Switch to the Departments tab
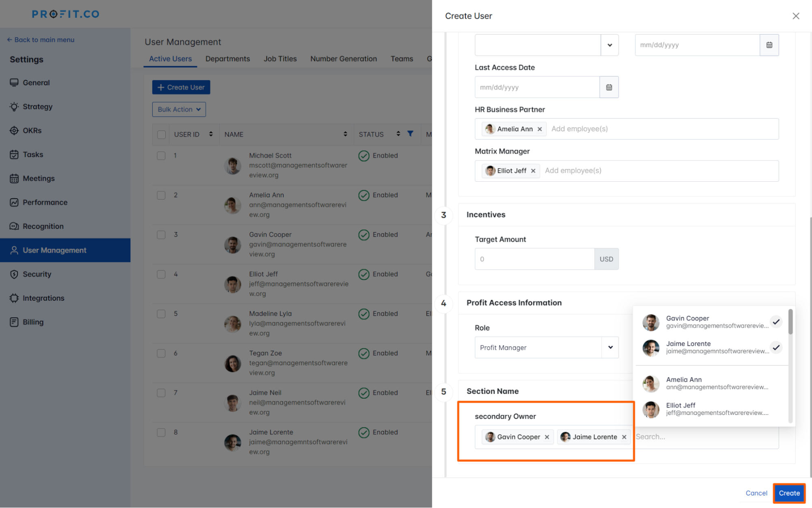The height and width of the screenshot is (508, 812). [x=227, y=59]
